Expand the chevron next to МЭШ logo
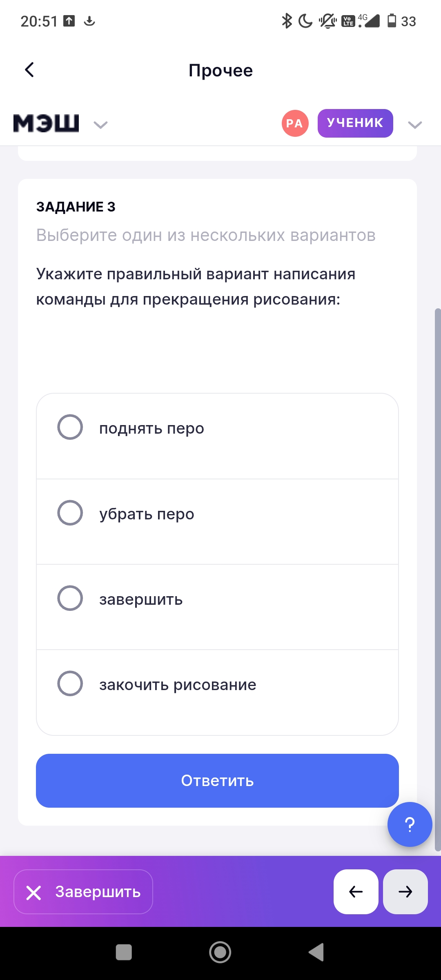The image size is (441, 980). click(100, 125)
